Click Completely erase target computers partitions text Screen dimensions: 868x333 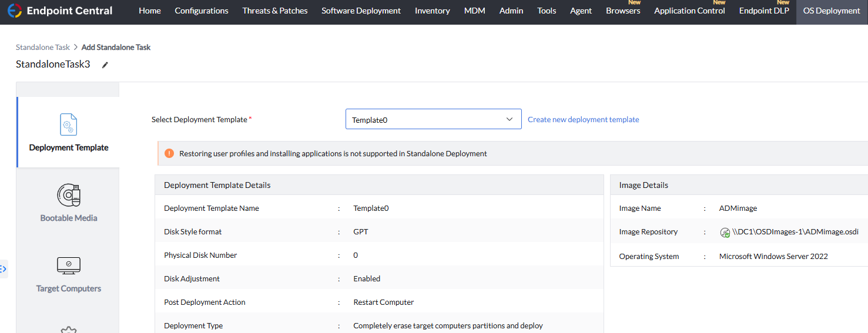click(448, 325)
